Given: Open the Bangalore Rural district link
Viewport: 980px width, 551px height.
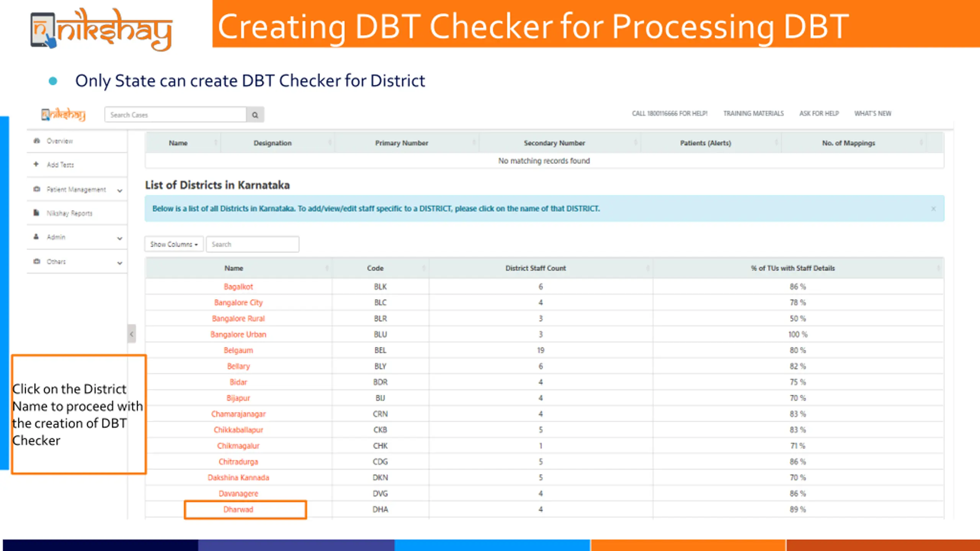Looking at the screenshot, I should point(238,318).
